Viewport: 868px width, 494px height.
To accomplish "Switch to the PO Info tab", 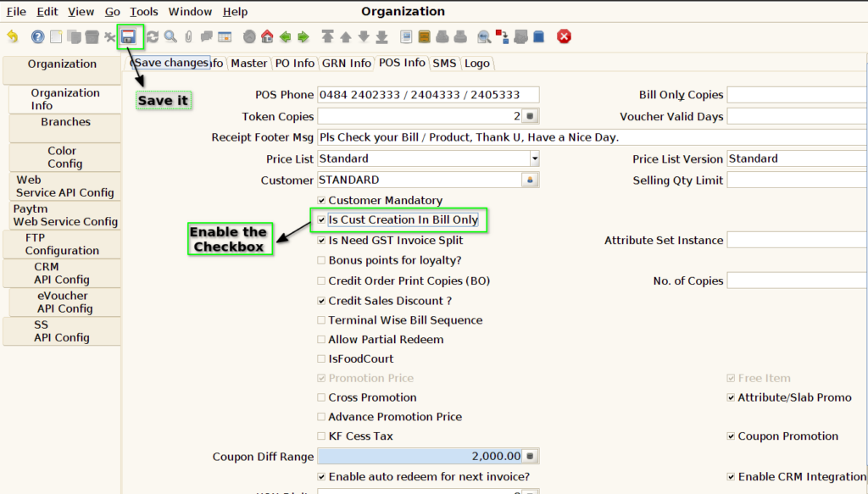I will point(294,63).
